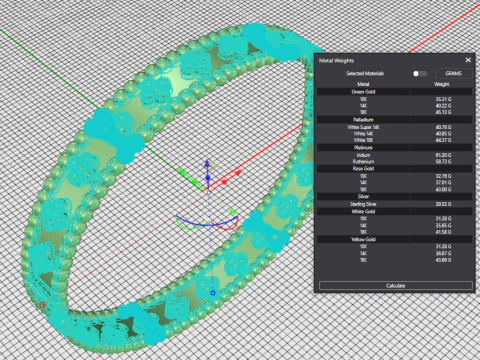Viewport: 480px width, 360px height.
Task: Click the blue square handle below gumball
Action: [x=213, y=293]
